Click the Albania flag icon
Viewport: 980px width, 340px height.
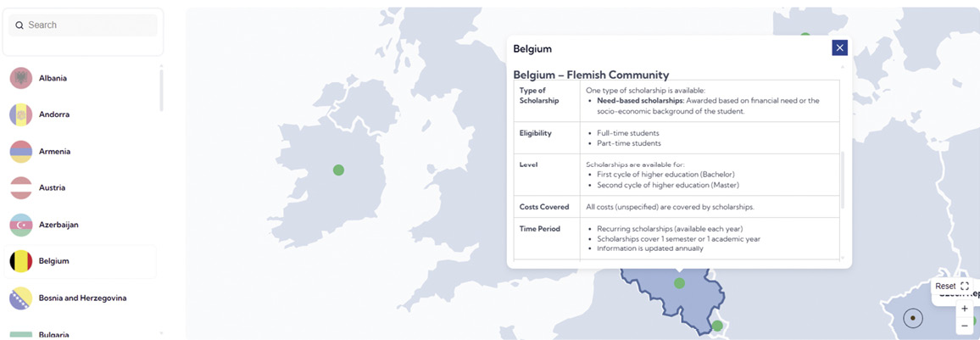(x=20, y=78)
